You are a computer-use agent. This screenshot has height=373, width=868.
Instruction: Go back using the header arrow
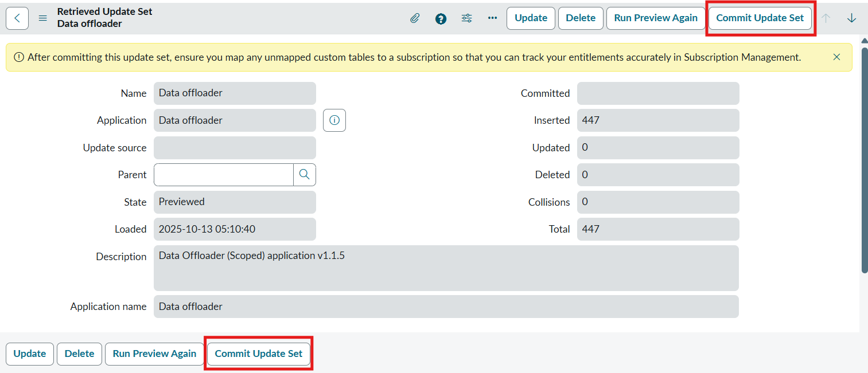click(17, 18)
